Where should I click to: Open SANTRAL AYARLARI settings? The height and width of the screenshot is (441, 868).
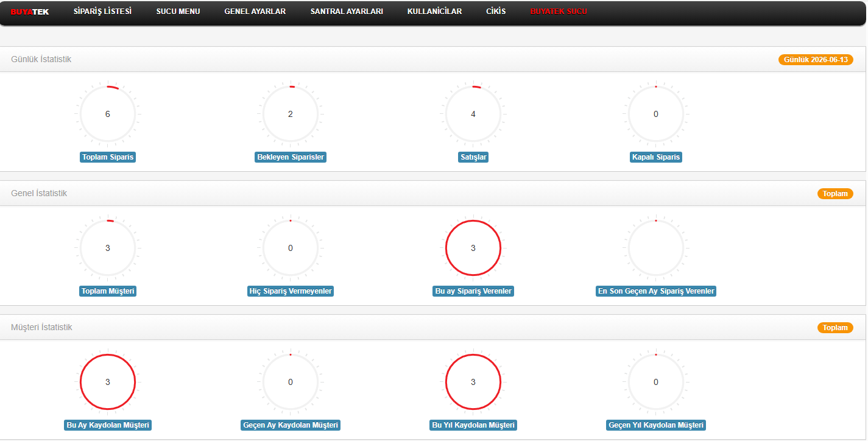click(347, 11)
